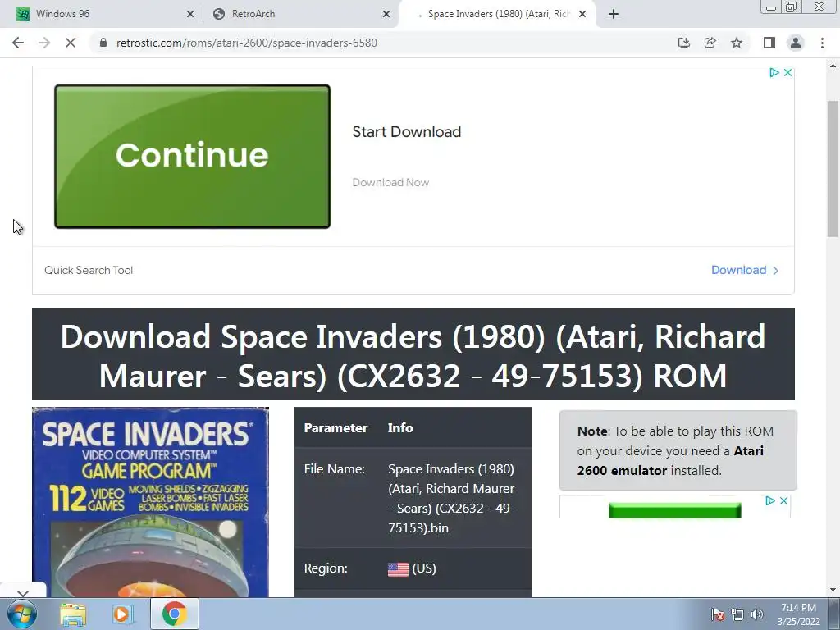
Task: Close the Windows 96 tab
Action: click(190, 15)
